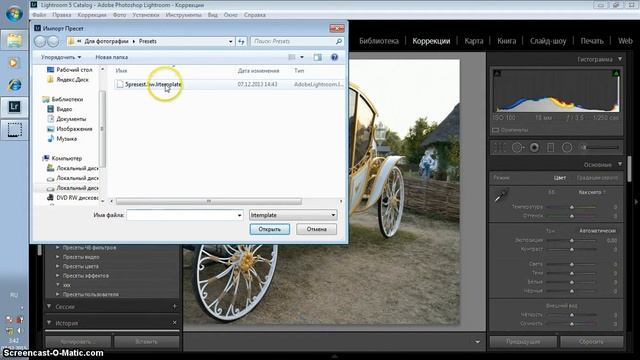This screenshot has height=360, width=640.
Task: Click the search magnifier icon
Action: [339, 41]
